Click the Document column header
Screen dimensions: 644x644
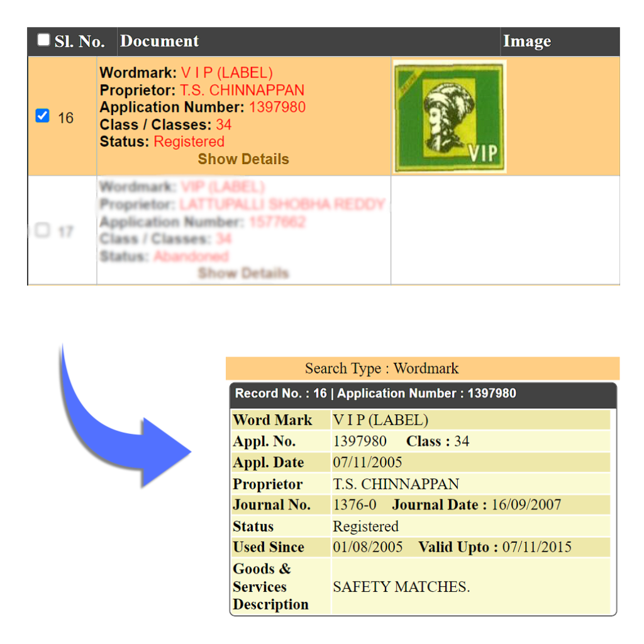pos(160,42)
